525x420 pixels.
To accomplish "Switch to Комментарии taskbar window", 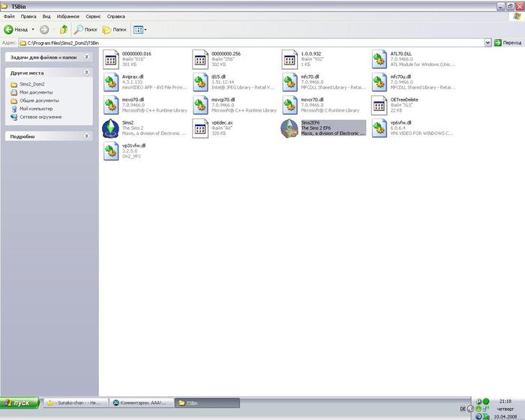I will coord(141,403).
